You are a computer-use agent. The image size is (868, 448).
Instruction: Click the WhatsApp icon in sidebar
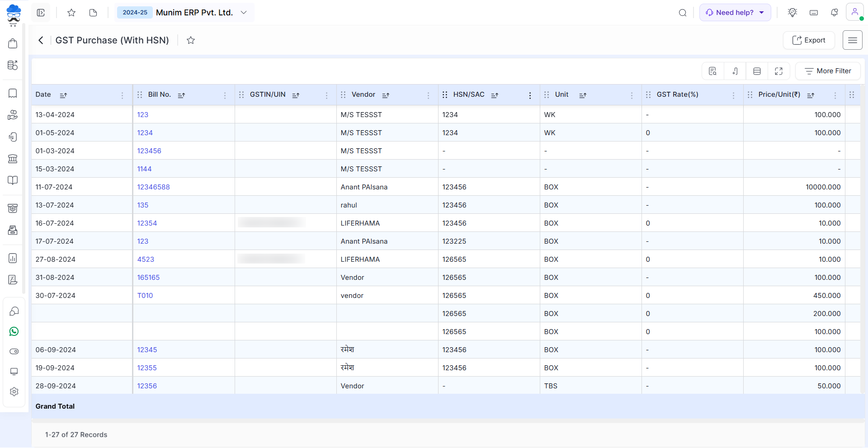(x=14, y=331)
